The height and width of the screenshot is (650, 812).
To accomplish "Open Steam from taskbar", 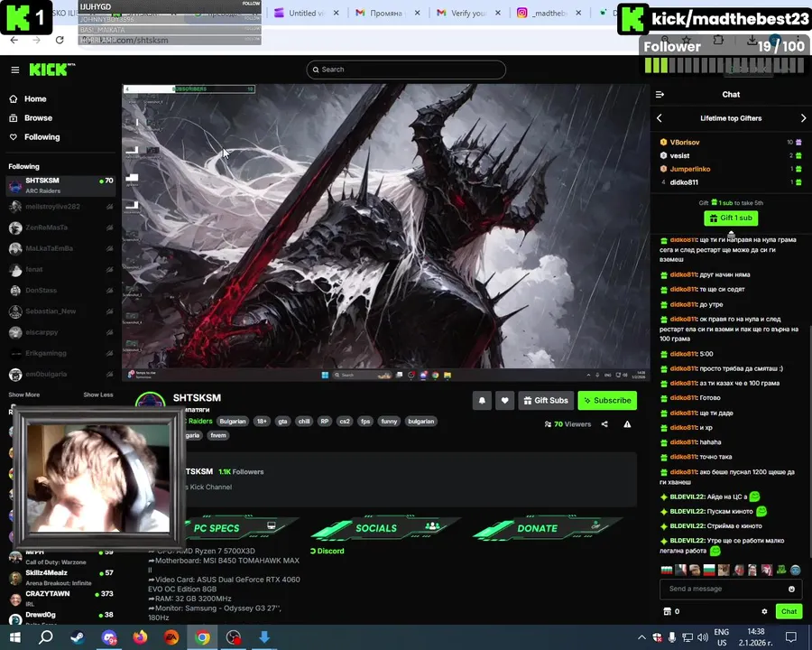I will pos(78,637).
